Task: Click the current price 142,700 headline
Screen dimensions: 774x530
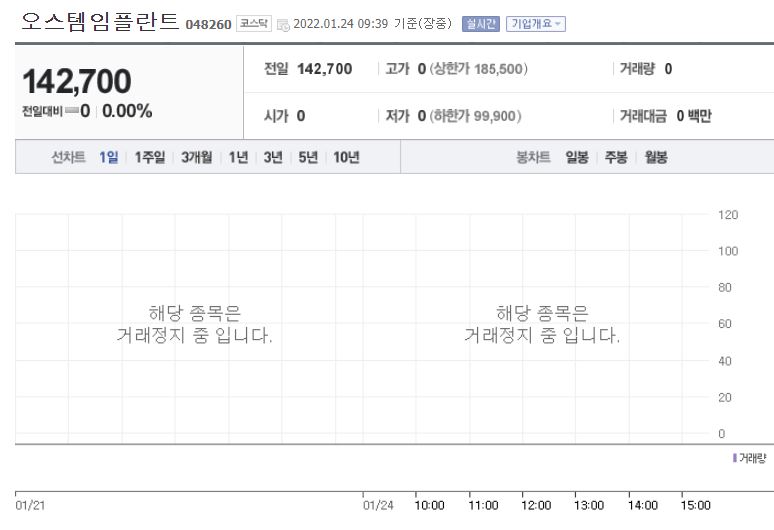Action: 77,81
